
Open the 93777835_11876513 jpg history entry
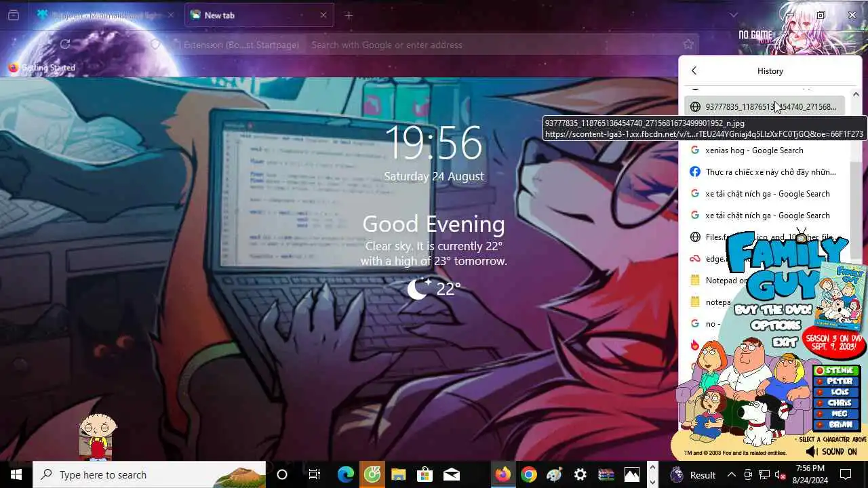[x=765, y=106]
